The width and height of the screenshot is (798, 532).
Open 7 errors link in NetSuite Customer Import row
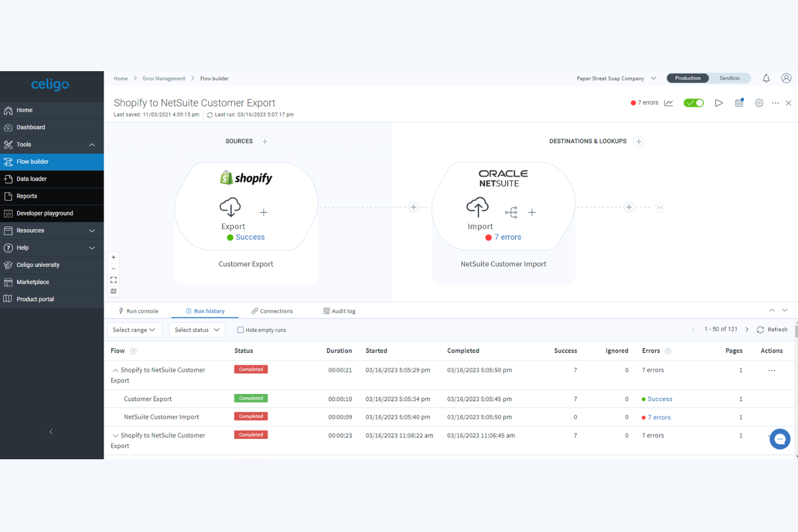coord(659,418)
